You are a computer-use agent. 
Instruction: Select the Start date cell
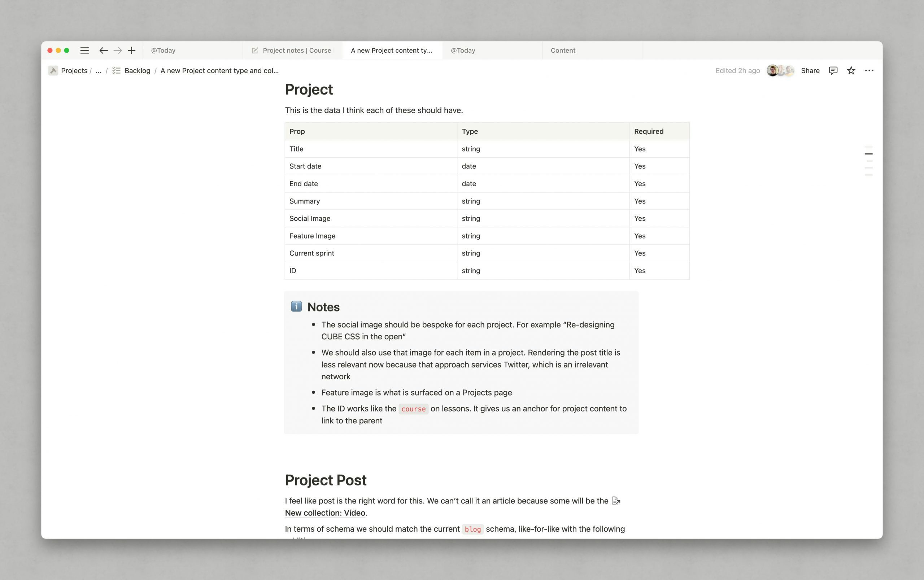tap(371, 166)
